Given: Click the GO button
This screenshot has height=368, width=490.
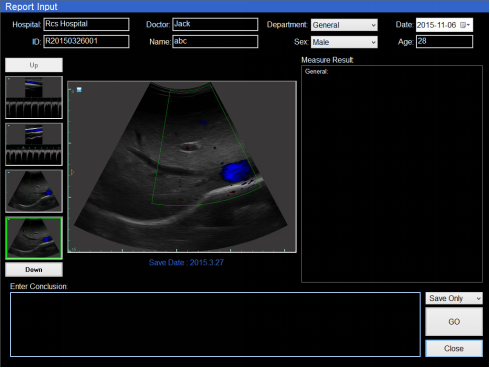Looking at the screenshot, I should tap(454, 322).
